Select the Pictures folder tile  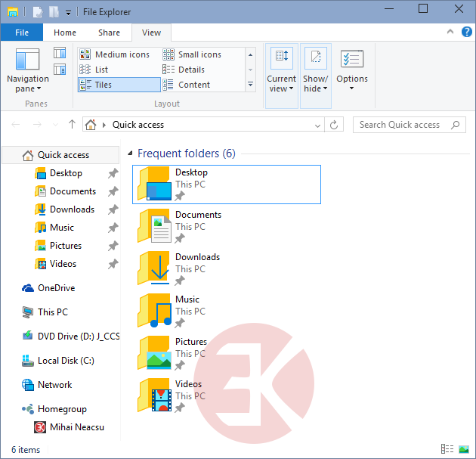coord(227,354)
